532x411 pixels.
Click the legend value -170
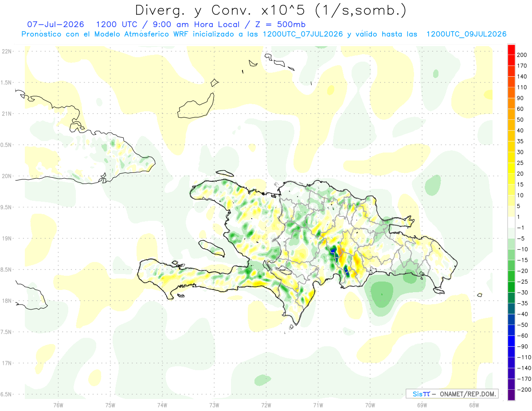point(524,379)
